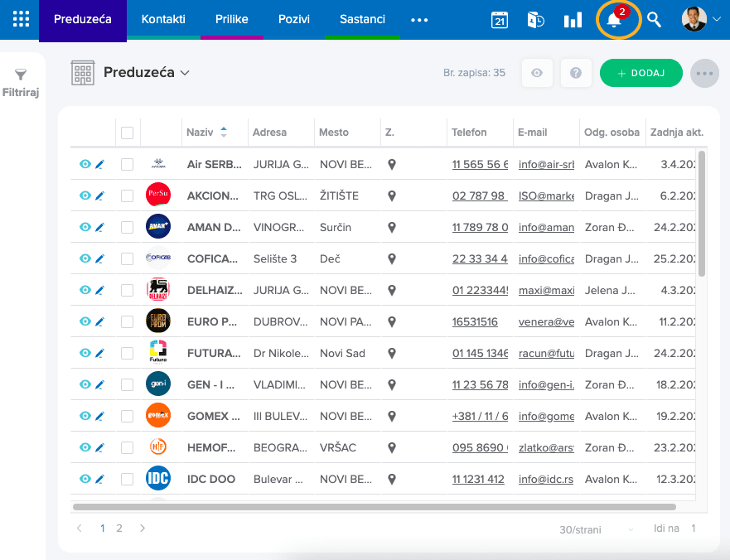Click the pencil edit icon for AMAN row
This screenshot has height=560, width=730.
click(99, 227)
